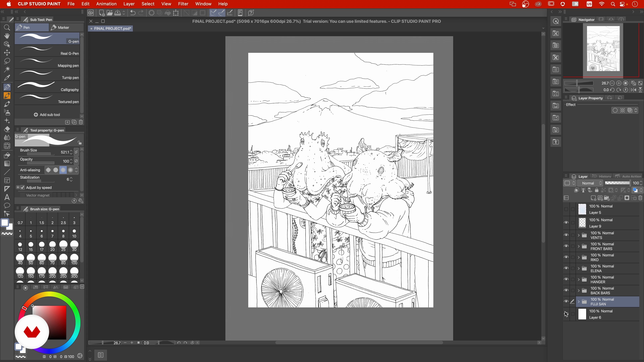Click the Undo arrow in command bar
This screenshot has width=644, height=362.
pos(133,13)
